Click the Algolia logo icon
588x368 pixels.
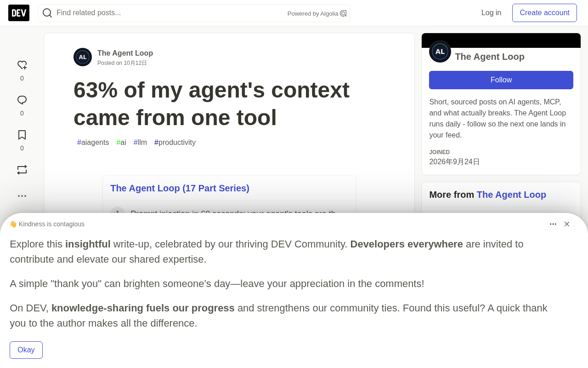343,13
